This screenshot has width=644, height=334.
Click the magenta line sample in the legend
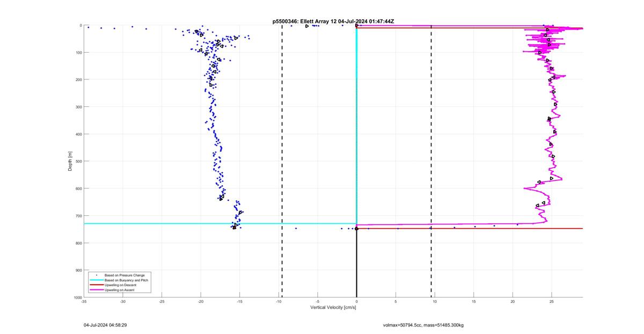click(x=96, y=290)
